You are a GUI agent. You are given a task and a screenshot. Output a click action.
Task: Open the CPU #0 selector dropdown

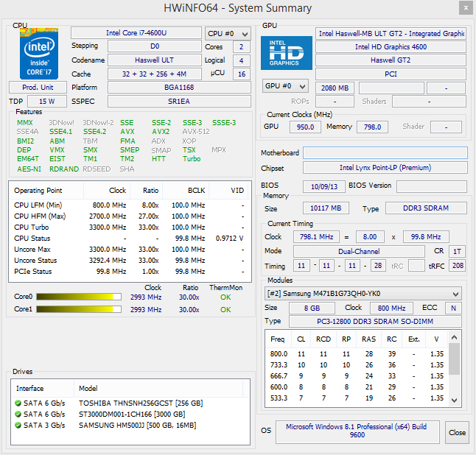(228, 34)
